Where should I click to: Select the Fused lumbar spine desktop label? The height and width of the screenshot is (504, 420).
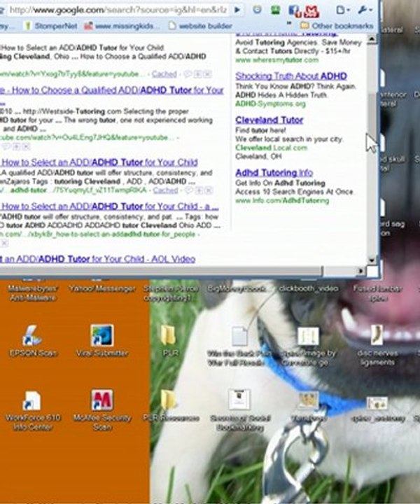(377, 293)
